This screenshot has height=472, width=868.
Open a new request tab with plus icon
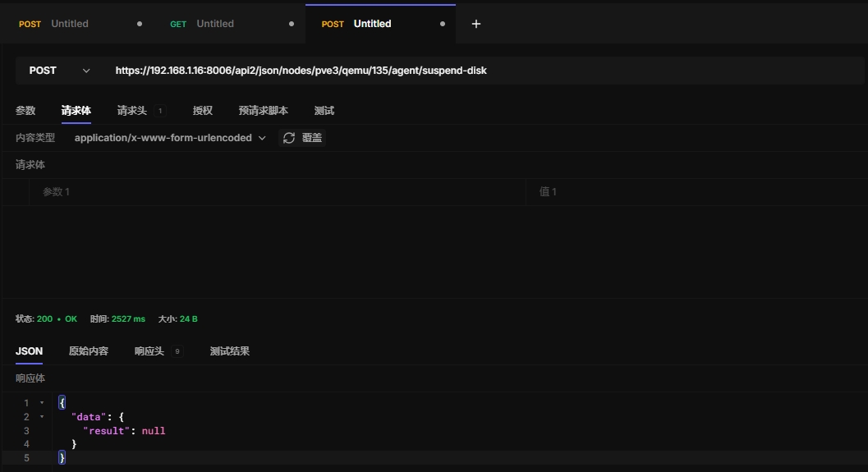click(475, 24)
